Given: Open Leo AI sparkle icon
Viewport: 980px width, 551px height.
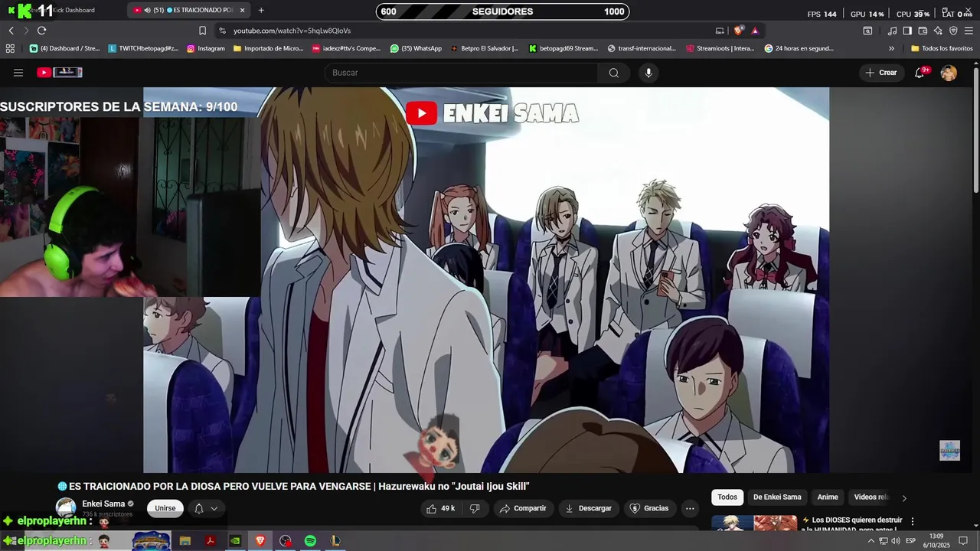Looking at the screenshot, I should click(938, 31).
